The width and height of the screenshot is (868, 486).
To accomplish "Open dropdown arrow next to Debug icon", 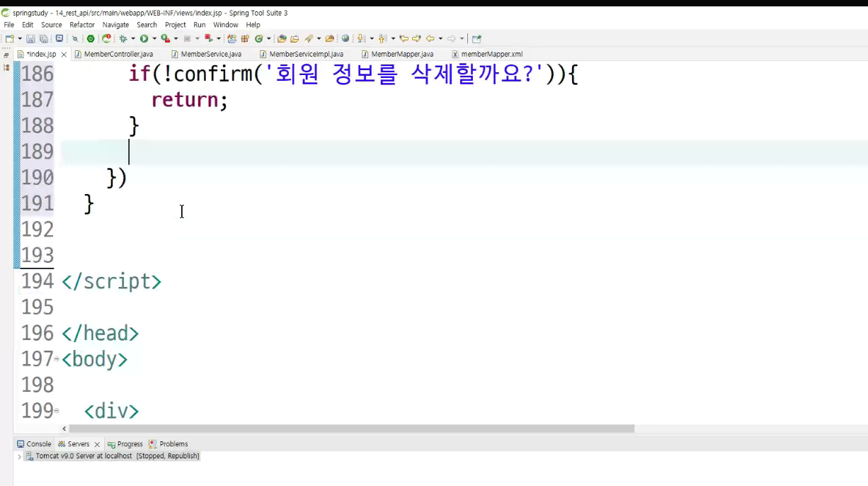I will [x=133, y=39].
